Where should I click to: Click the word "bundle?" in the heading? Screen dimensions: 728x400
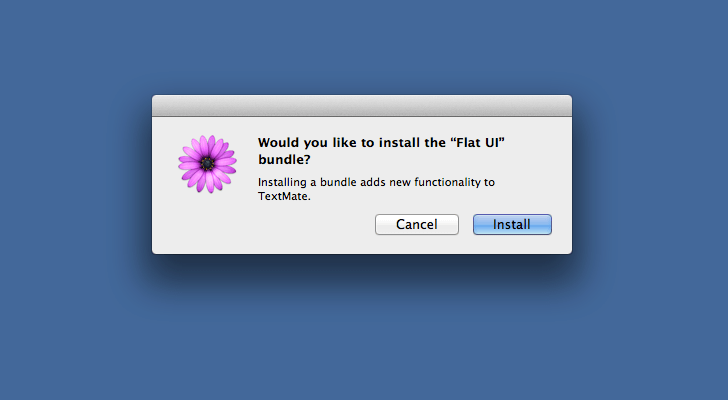coord(284,159)
